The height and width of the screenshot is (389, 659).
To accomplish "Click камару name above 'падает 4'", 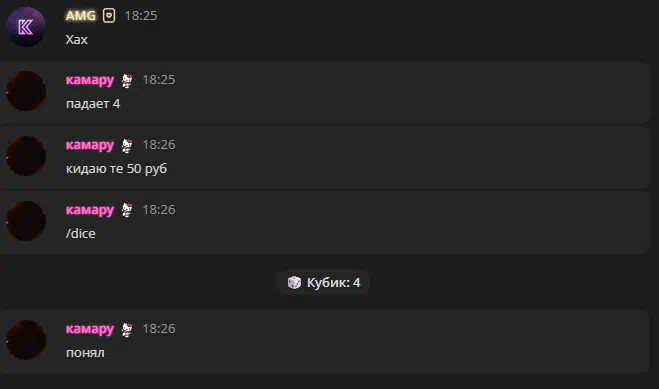I will [90, 80].
